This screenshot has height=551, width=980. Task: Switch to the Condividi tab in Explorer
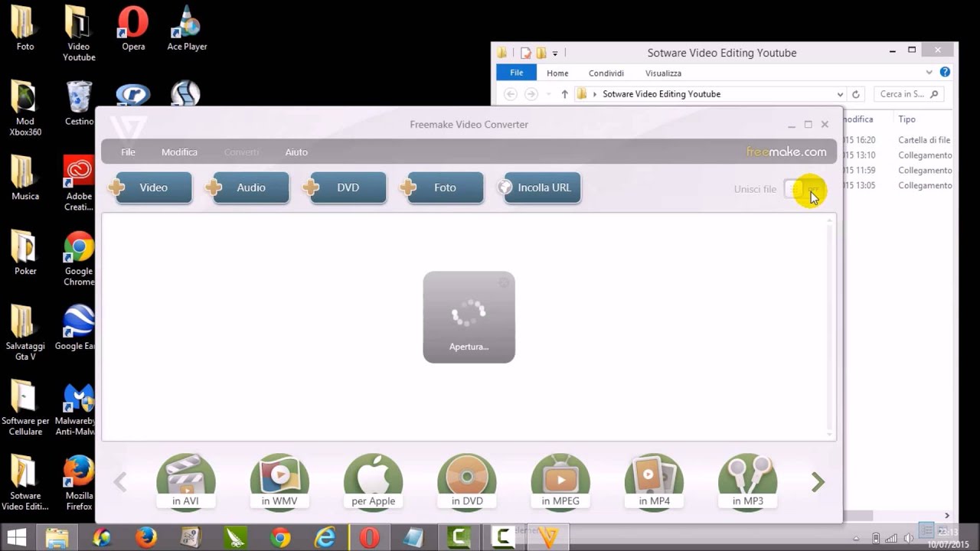pyautogui.click(x=606, y=73)
